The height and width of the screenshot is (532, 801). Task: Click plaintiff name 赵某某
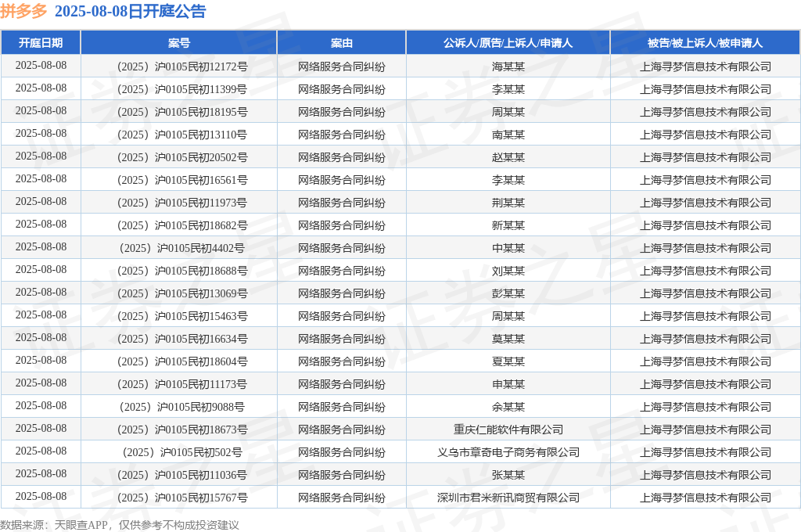[x=508, y=157]
